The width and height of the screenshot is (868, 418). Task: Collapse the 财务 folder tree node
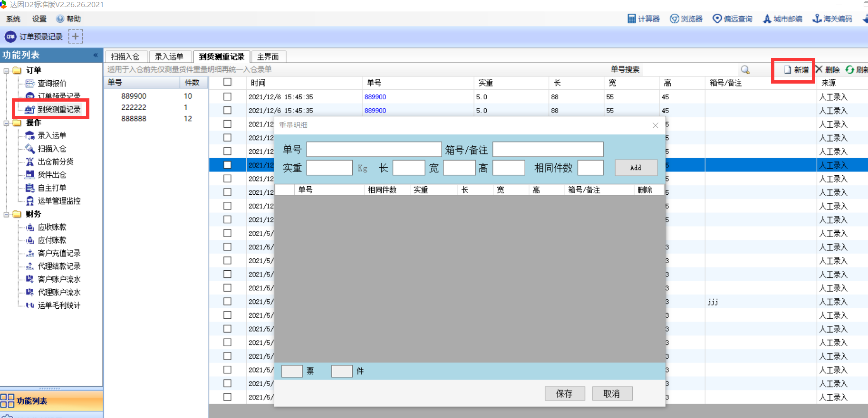tap(7, 214)
